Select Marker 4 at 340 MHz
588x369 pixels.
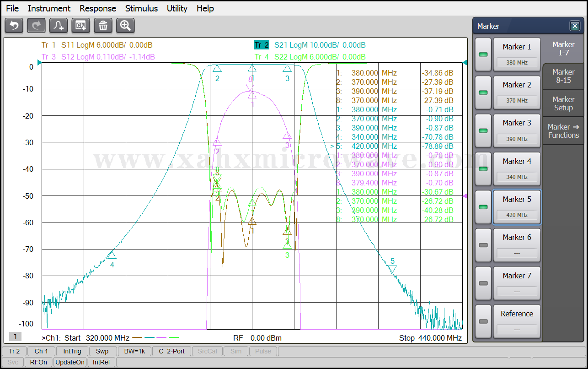(517, 168)
